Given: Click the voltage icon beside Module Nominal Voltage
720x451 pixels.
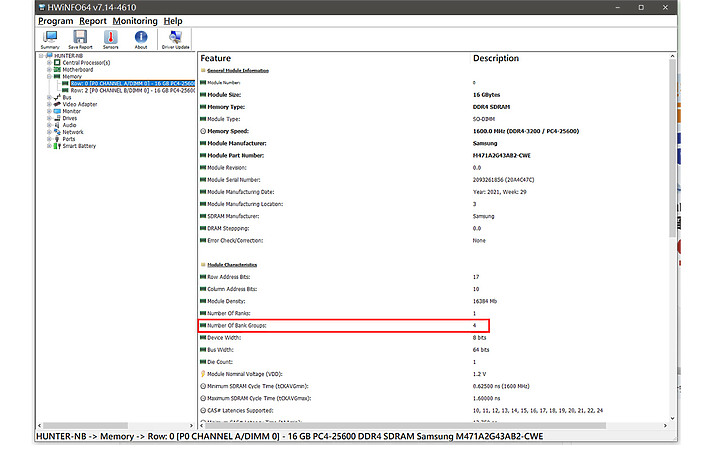Looking at the screenshot, I should [x=203, y=374].
